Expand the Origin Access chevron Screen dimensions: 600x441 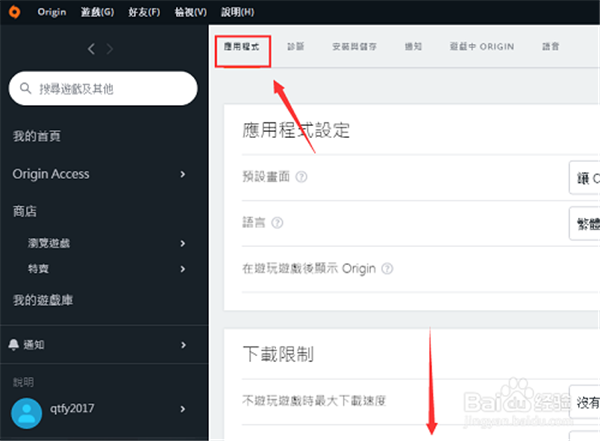(183, 175)
